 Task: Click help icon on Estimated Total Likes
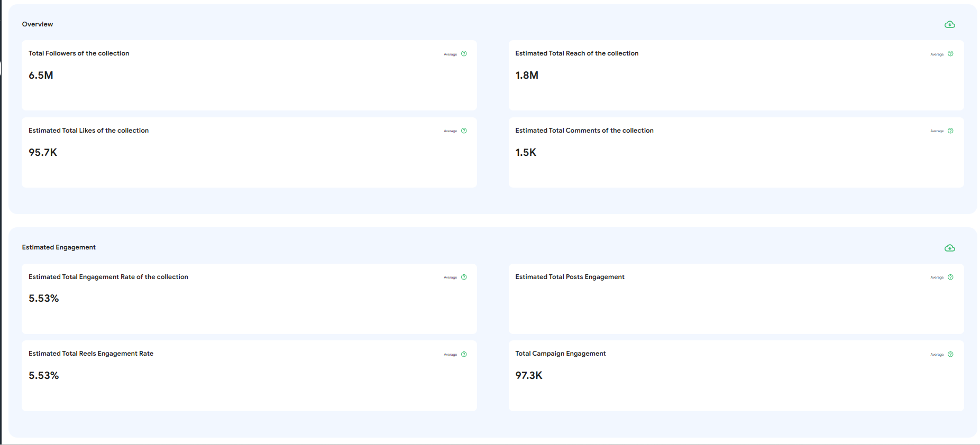click(464, 131)
